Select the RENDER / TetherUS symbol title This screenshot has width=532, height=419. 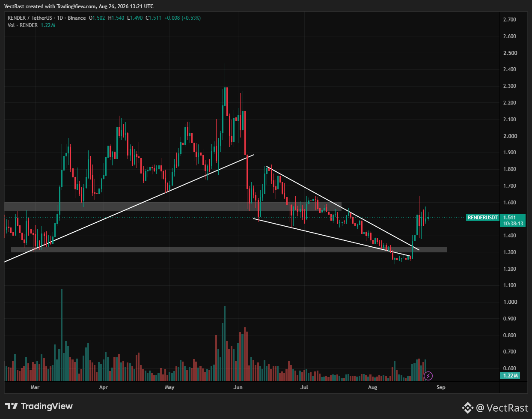[x=30, y=18]
